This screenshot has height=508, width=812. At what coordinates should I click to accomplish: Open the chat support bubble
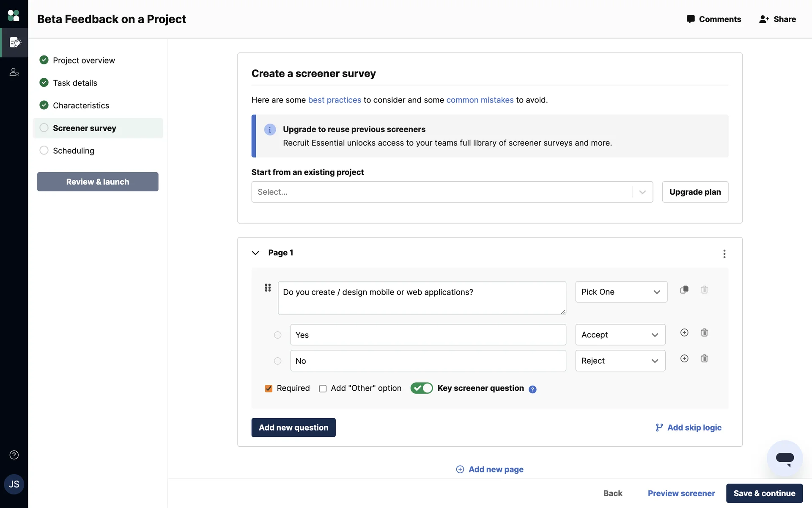785,458
